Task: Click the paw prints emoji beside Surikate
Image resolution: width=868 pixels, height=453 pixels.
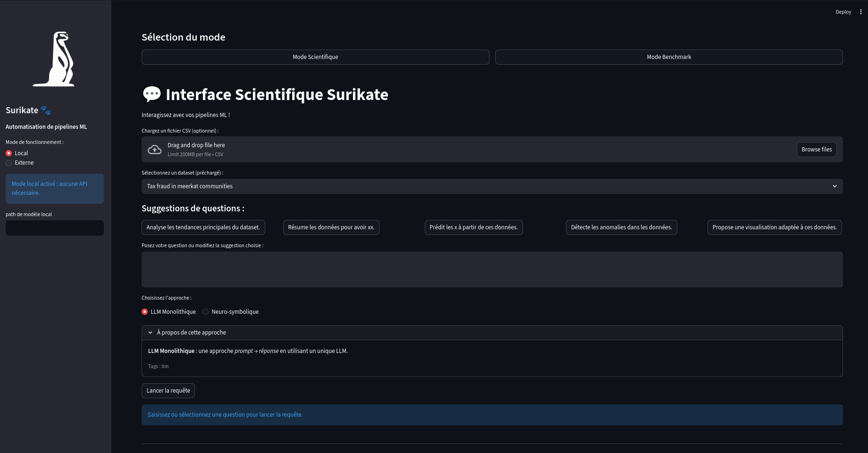Action: (46, 110)
